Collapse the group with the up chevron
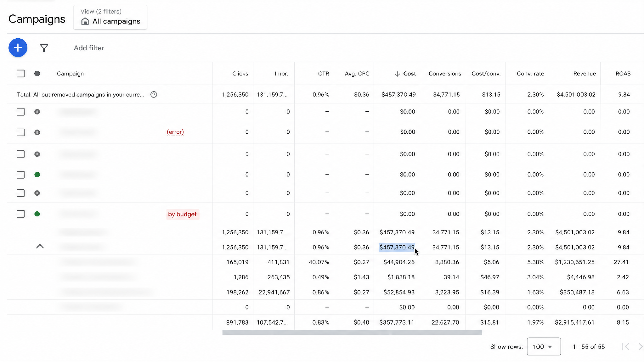644x362 pixels. 40,247
